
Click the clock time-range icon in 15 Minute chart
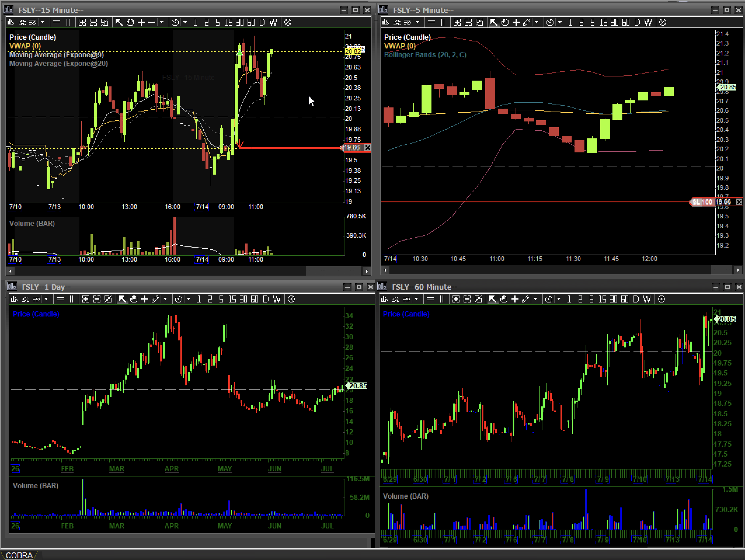click(175, 22)
